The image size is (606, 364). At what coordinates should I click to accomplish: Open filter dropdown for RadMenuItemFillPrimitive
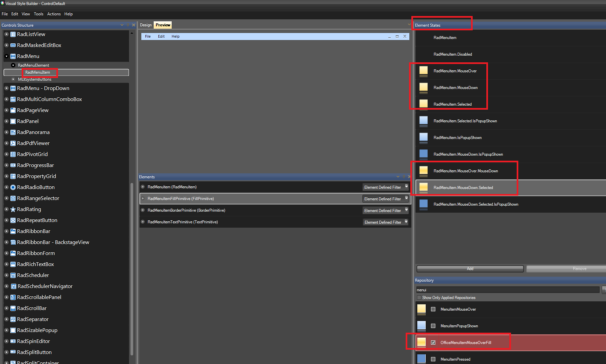406,198
